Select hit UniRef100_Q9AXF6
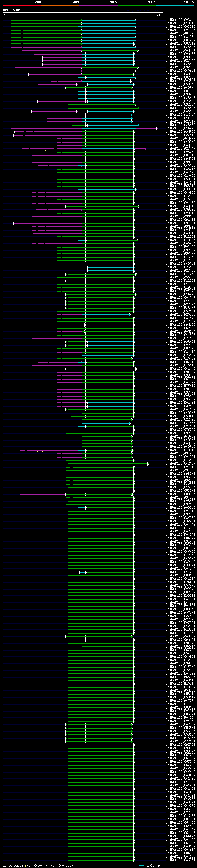The width and height of the screenshot is (197, 868). point(180,54)
